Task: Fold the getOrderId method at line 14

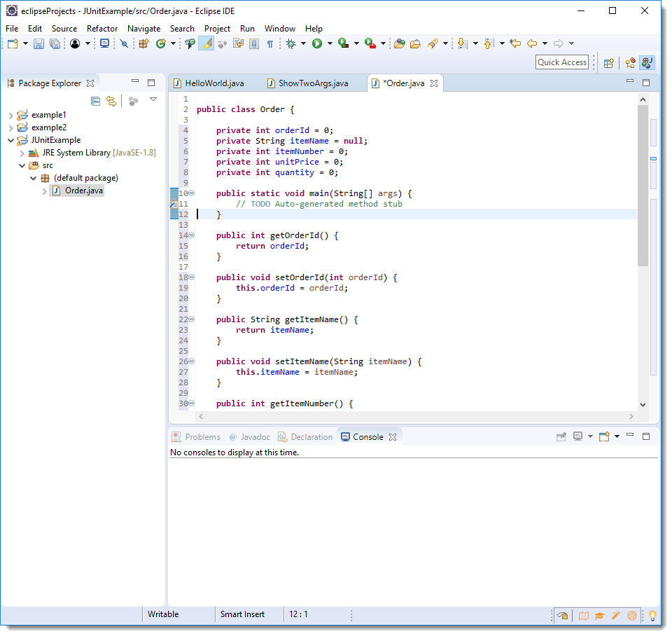Action: click(192, 235)
